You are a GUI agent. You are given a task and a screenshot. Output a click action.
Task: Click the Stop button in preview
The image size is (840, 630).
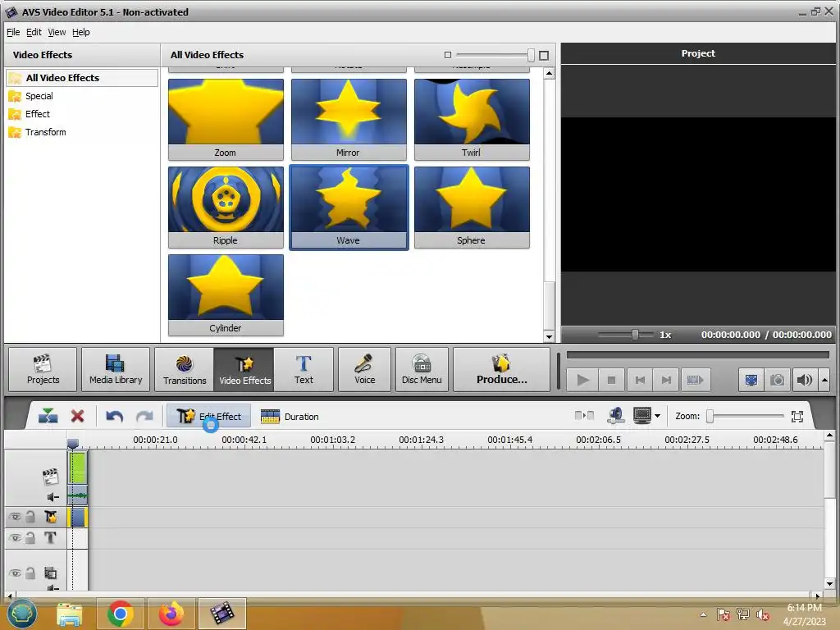tap(611, 381)
